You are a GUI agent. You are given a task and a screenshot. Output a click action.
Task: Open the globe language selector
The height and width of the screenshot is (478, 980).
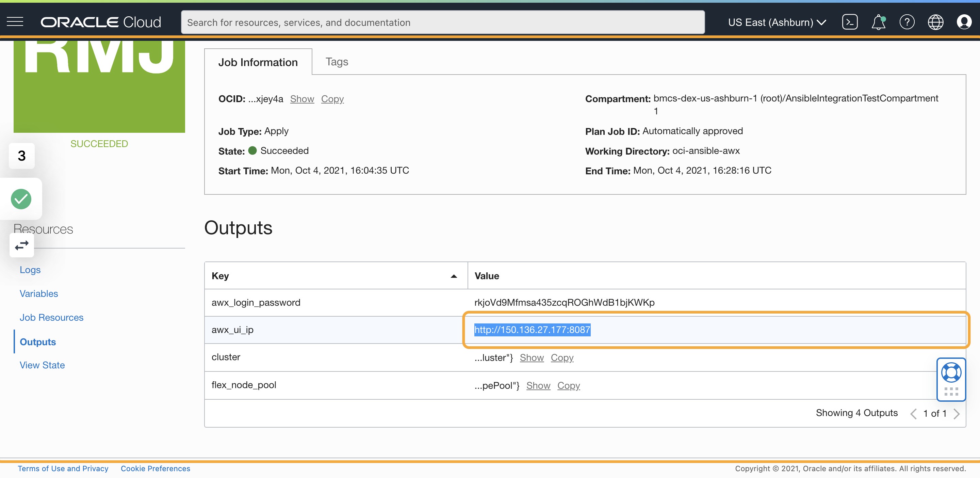click(935, 22)
